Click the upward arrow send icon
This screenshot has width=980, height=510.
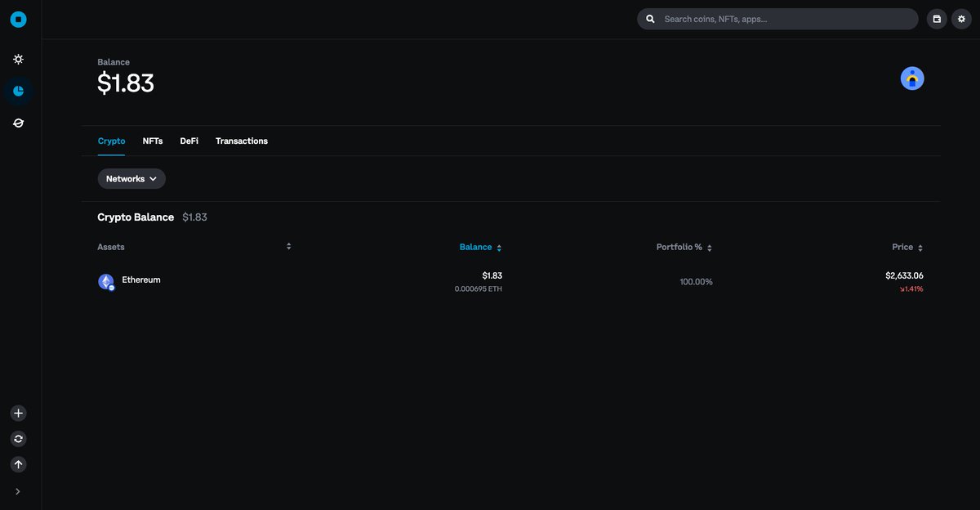(x=19, y=464)
